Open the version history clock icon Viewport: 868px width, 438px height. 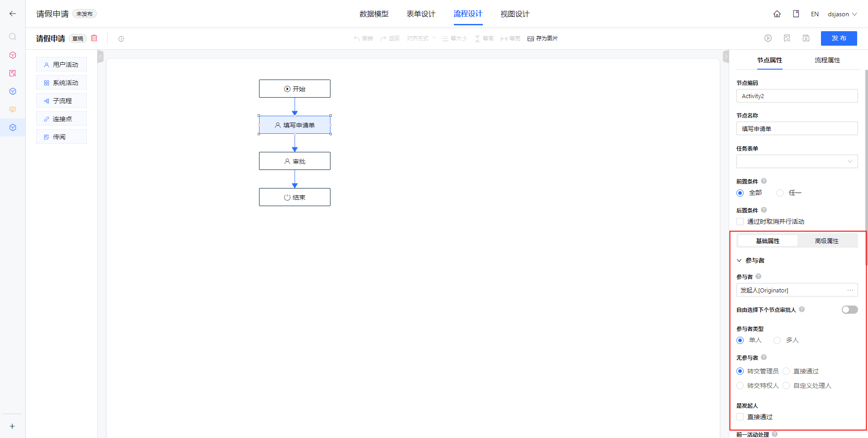(121, 39)
